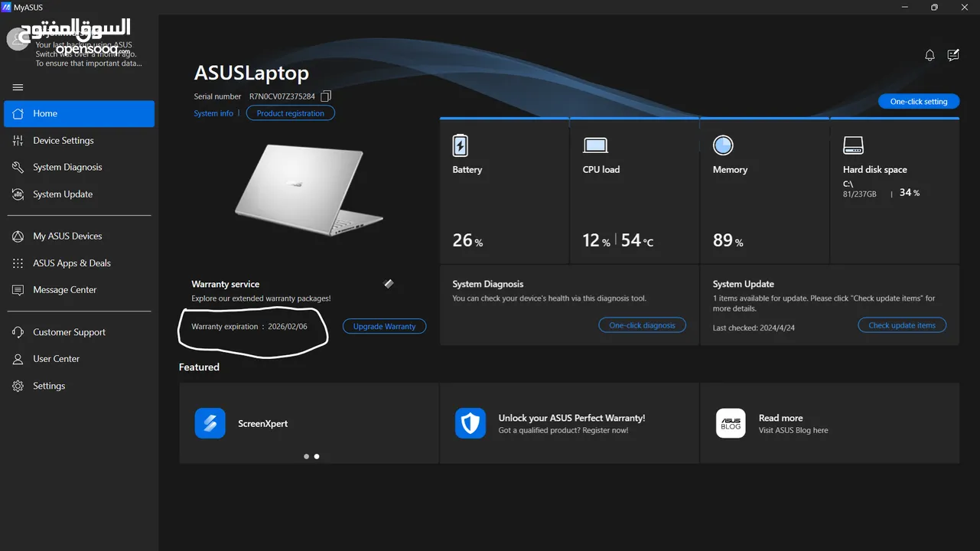Click the Warranty service heading
Image resolution: width=980 pixels, height=551 pixels.
(226, 284)
